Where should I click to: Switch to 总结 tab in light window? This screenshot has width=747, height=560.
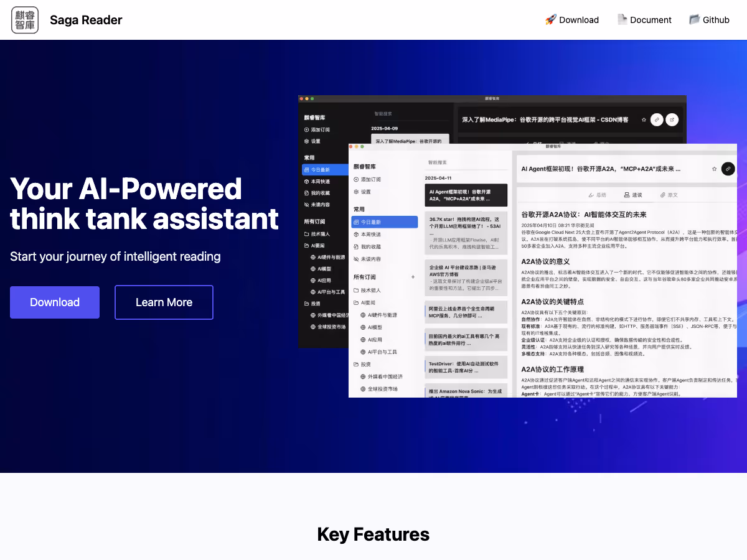pyautogui.click(x=597, y=195)
